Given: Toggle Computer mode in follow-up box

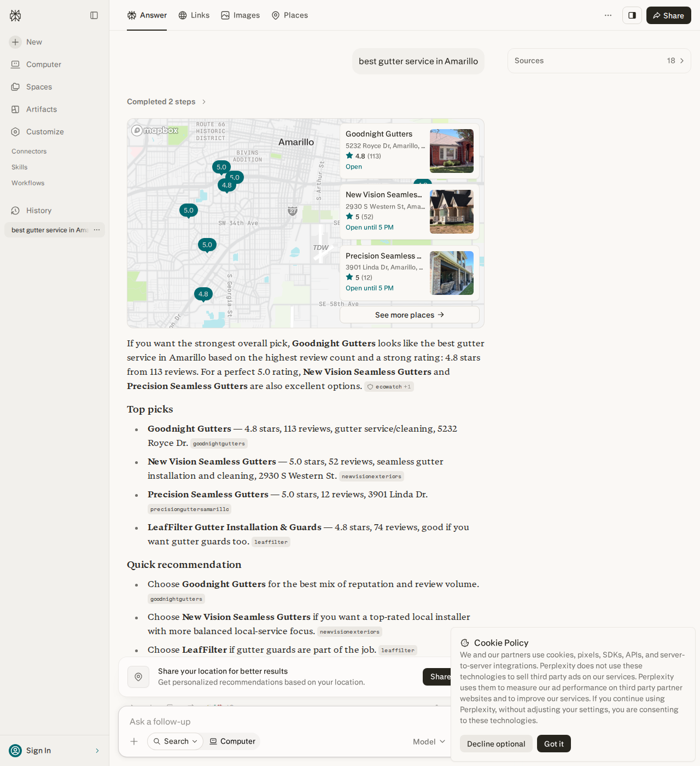Looking at the screenshot, I should 232,741.
